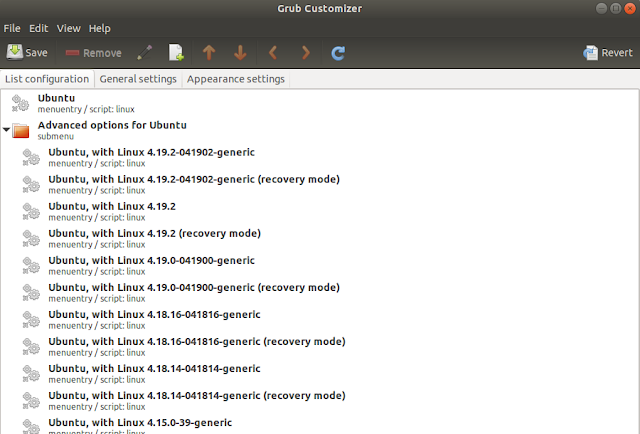Click gear icon of the 4.18.16-041816-generic entry
640x434 pixels.
[x=31, y=320]
